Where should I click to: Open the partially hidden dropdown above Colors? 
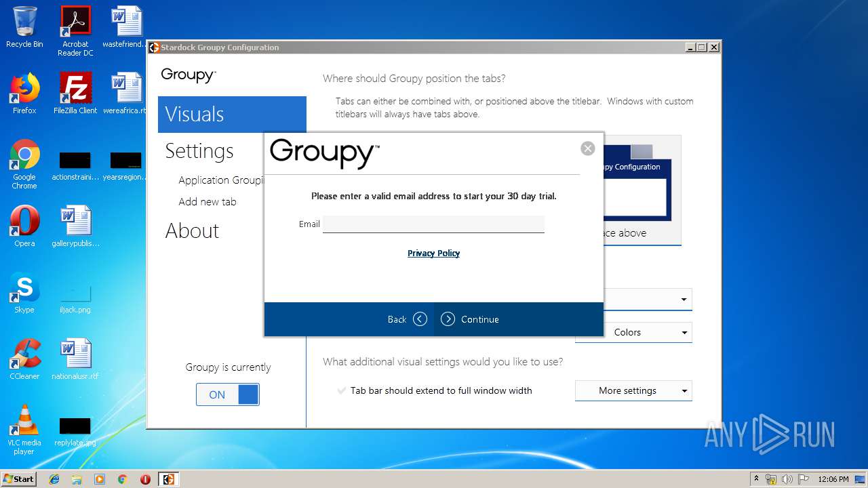(647, 300)
